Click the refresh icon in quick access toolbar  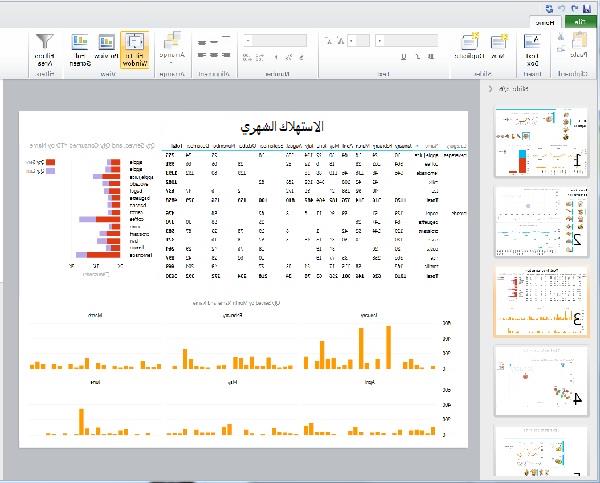tap(549, 8)
